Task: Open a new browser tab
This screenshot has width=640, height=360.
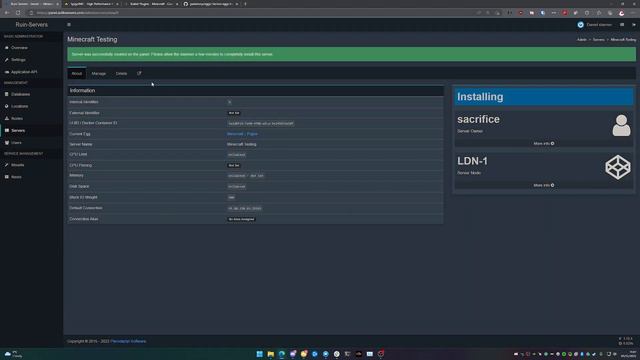Action: (x=245, y=4)
